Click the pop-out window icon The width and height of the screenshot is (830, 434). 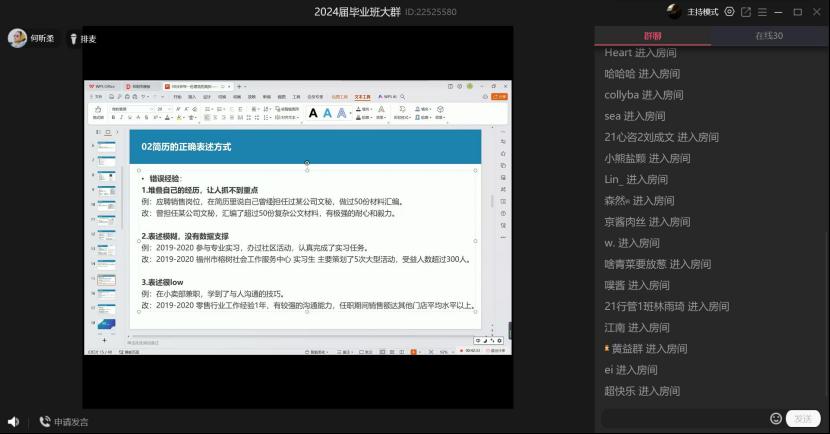[x=746, y=12]
